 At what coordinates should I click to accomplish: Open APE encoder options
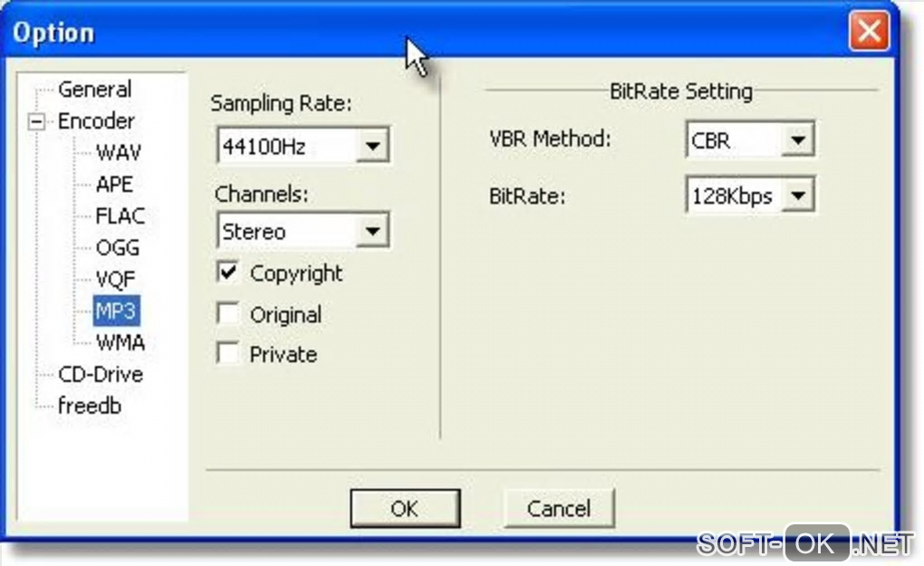[114, 185]
